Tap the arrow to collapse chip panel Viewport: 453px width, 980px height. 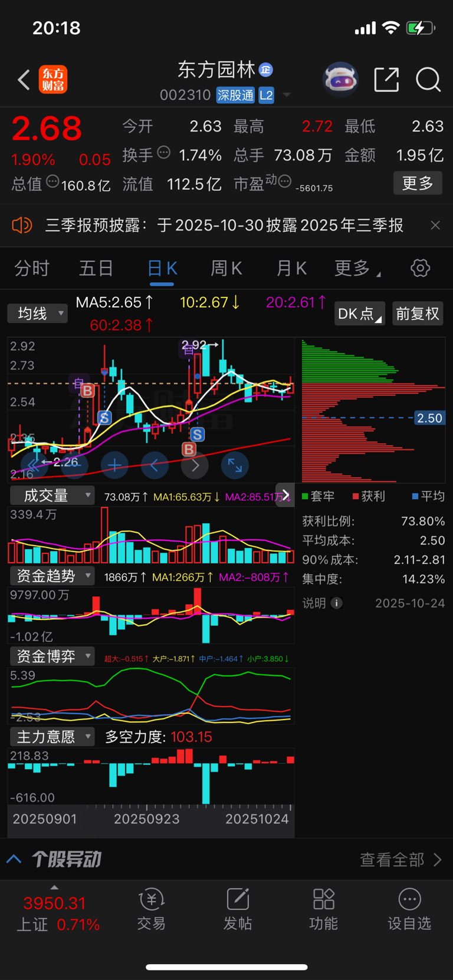pyautogui.click(x=285, y=496)
